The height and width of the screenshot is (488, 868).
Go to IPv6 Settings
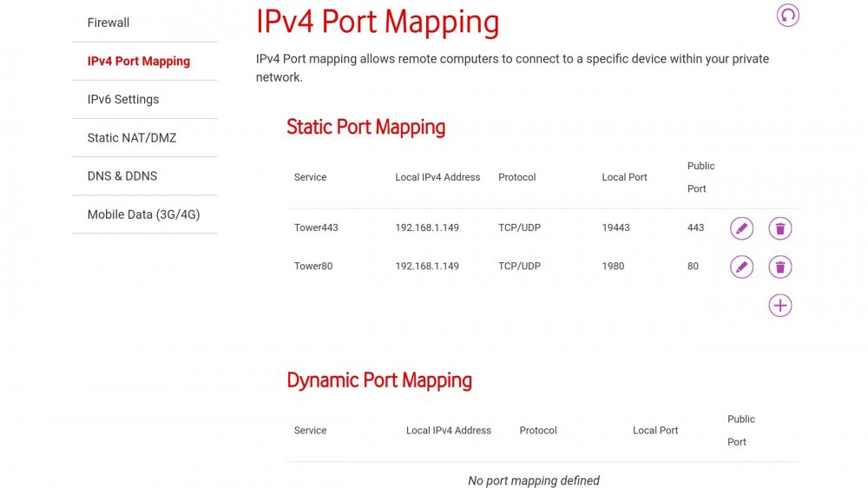(x=144, y=99)
